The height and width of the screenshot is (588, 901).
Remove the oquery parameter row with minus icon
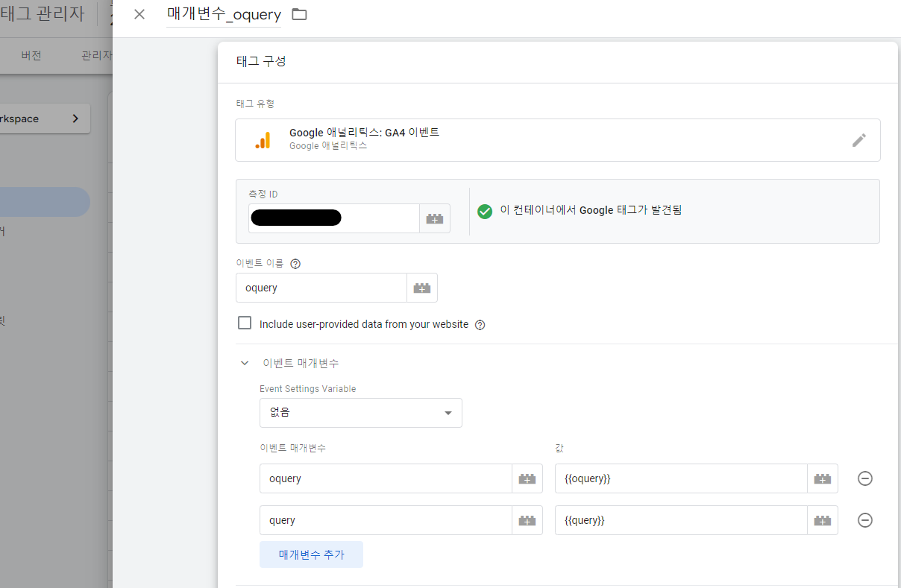[x=864, y=478]
